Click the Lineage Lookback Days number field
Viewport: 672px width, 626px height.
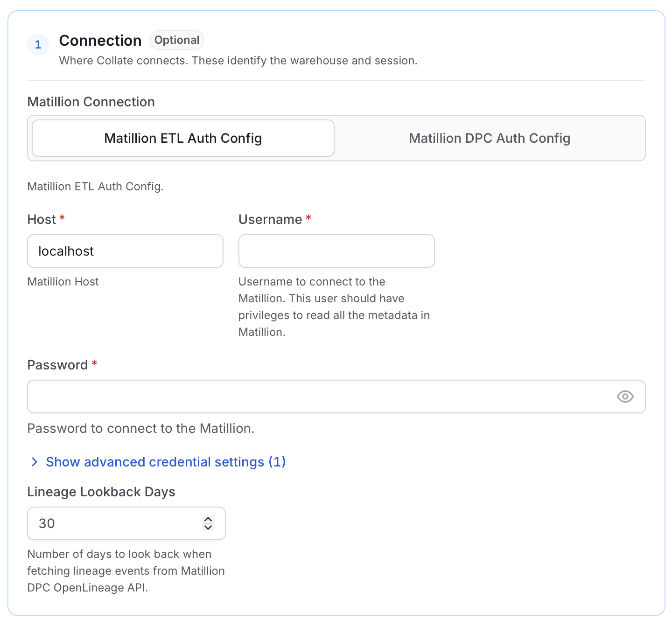click(x=126, y=523)
